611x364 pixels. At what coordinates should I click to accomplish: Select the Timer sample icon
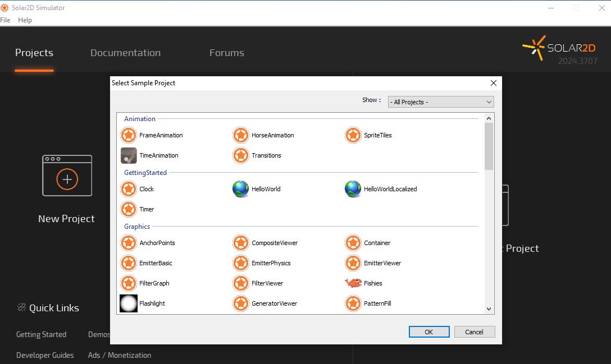[128, 209]
